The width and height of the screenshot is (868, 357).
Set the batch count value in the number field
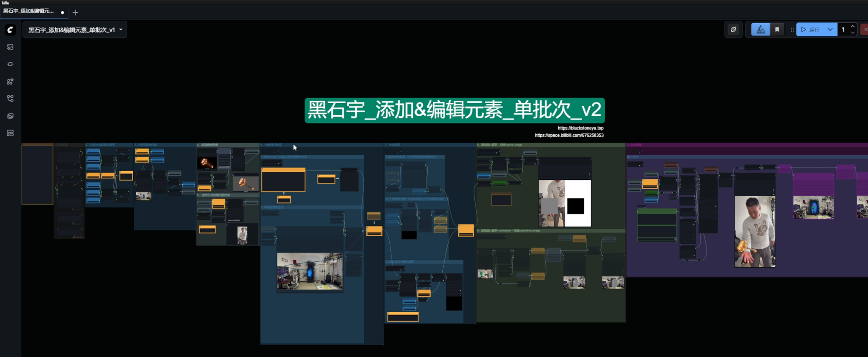(844, 29)
